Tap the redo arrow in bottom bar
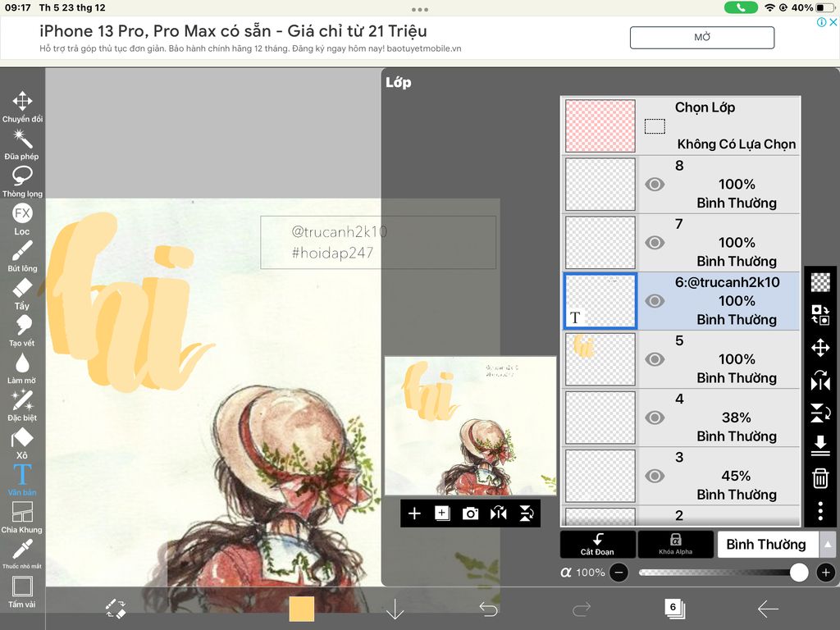Image resolution: width=840 pixels, height=630 pixels. [582, 609]
